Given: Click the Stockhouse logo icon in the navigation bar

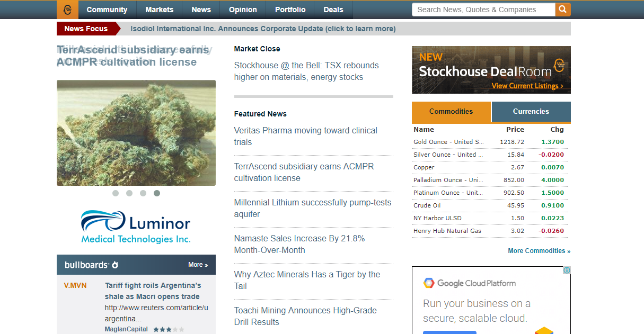Looking at the screenshot, I should point(67,10).
